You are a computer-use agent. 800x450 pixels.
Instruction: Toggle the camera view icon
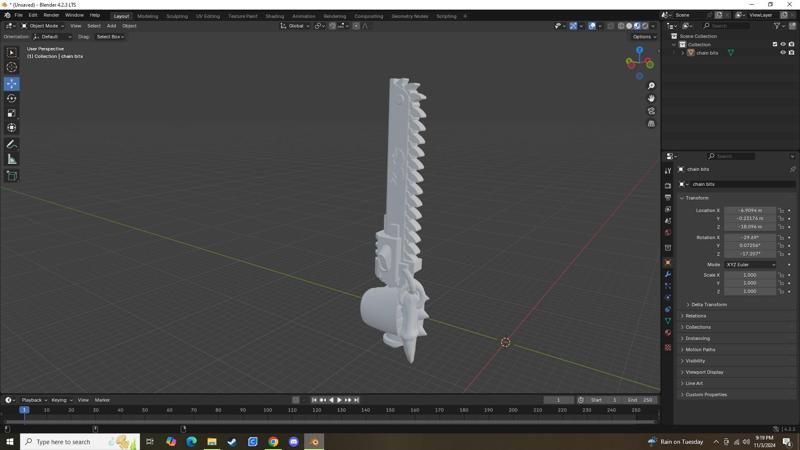651,111
